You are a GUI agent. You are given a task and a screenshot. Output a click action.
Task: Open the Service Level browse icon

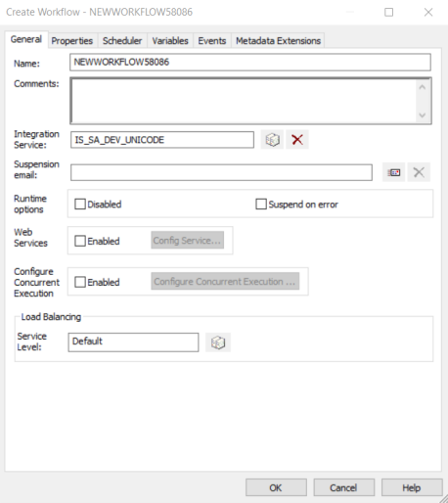tap(218, 343)
